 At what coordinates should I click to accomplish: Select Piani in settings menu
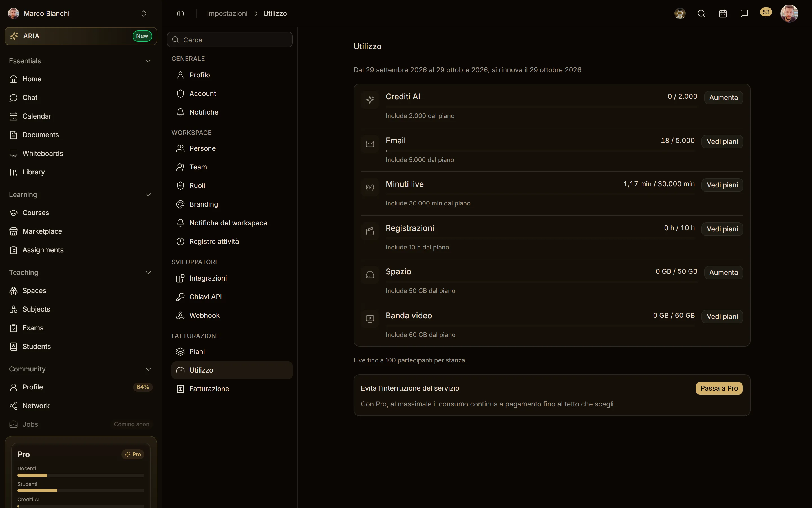click(232, 351)
